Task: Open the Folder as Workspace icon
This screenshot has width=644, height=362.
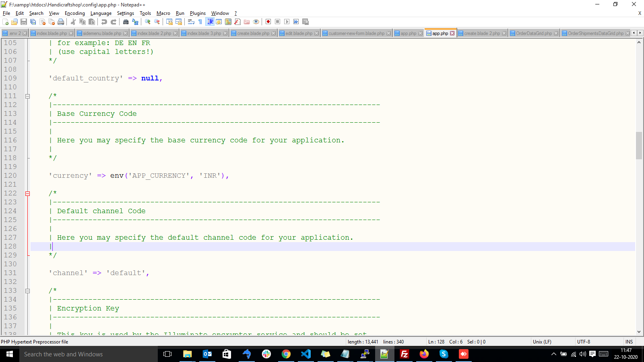Action: [x=247, y=22]
